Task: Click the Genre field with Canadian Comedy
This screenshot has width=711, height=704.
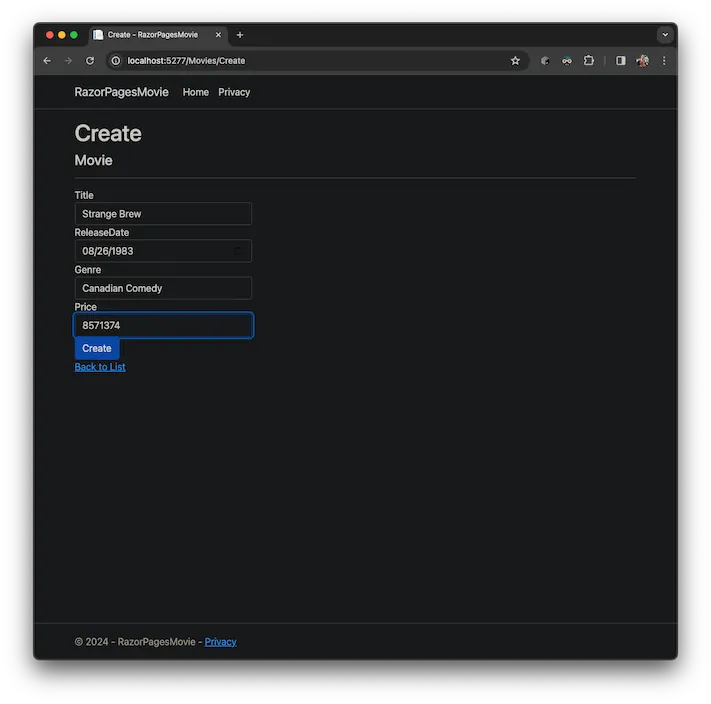Action: point(163,288)
